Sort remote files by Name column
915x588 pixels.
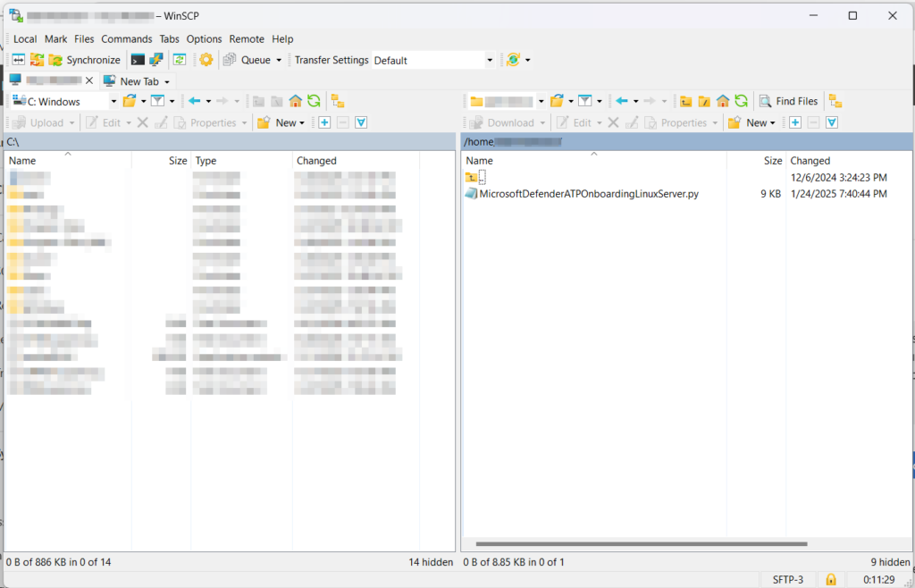(x=594, y=161)
